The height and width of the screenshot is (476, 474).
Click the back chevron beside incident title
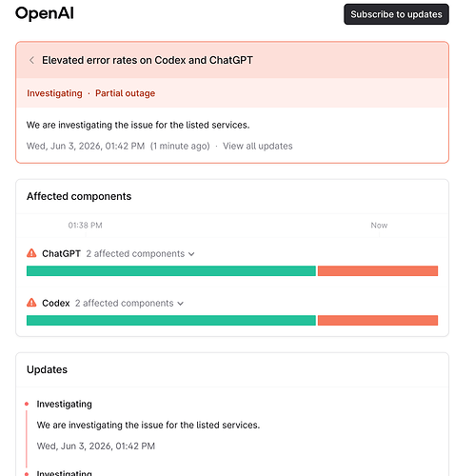[x=31, y=60]
